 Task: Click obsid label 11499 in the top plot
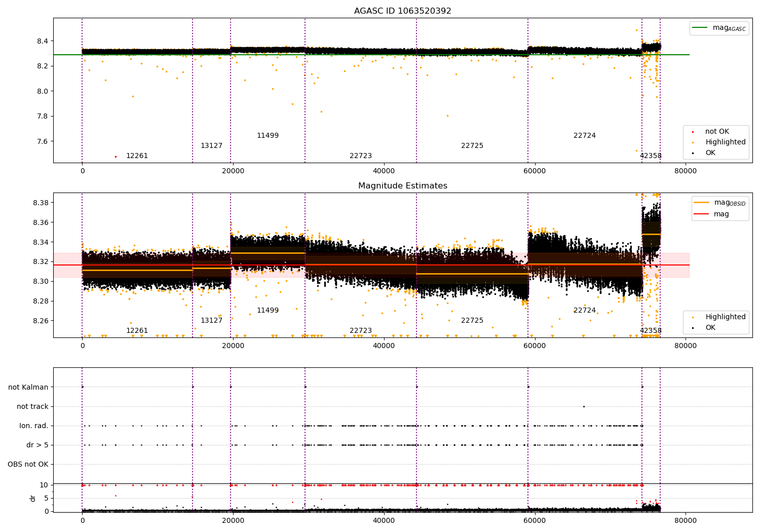[x=268, y=136]
